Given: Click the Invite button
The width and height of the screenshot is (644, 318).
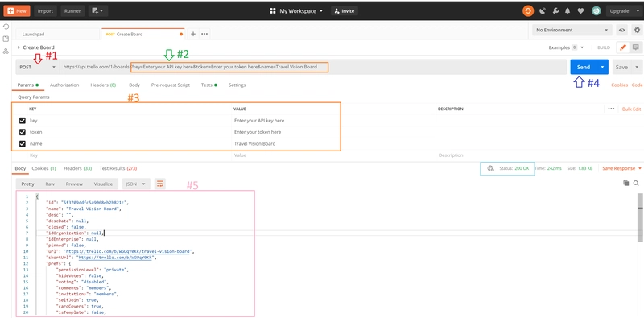Looking at the screenshot, I should point(345,11).
